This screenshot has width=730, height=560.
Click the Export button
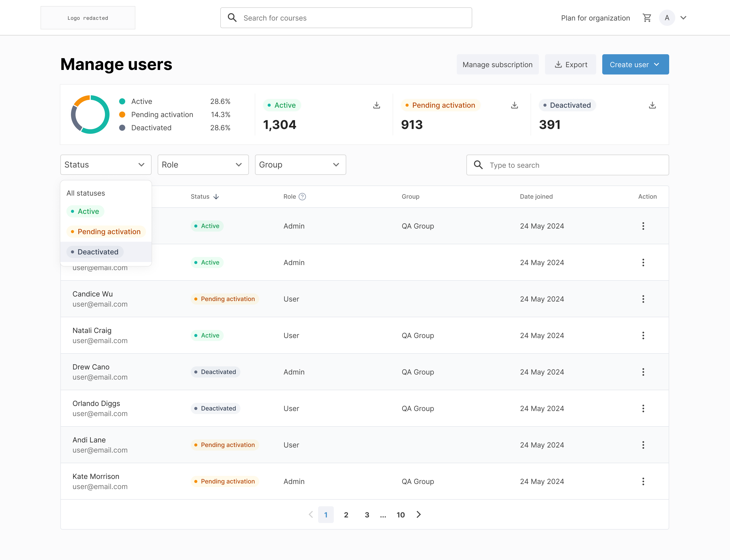(x=570, y=64)
